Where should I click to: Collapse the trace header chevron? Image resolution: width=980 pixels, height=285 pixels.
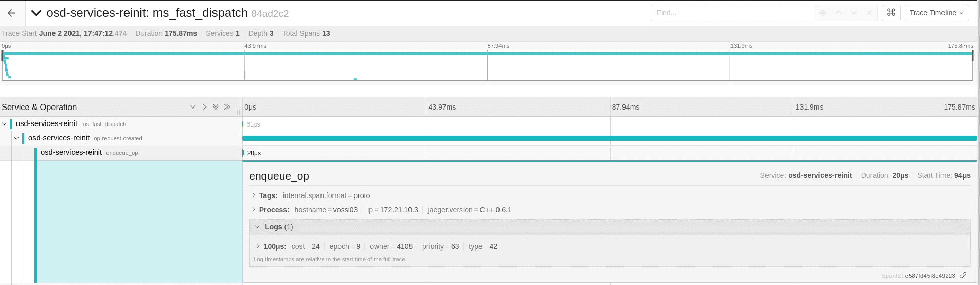point(36,13)
